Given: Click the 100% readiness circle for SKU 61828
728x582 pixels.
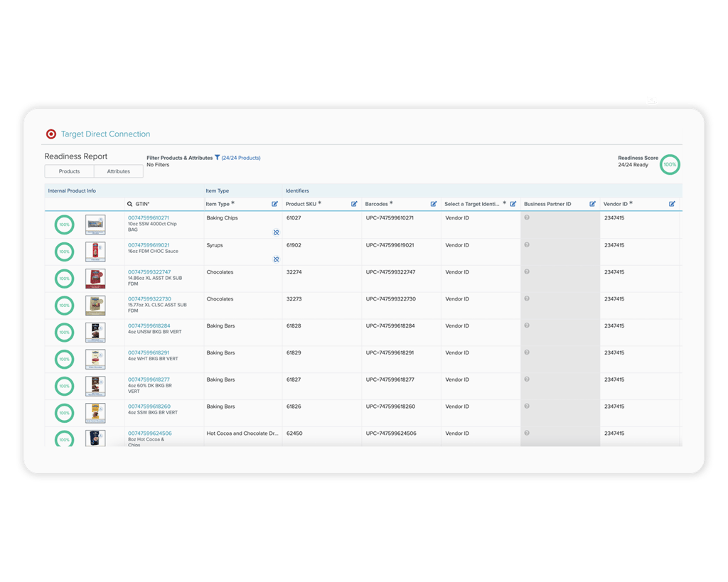Looking at the screenshot, I should click(65, 333).
